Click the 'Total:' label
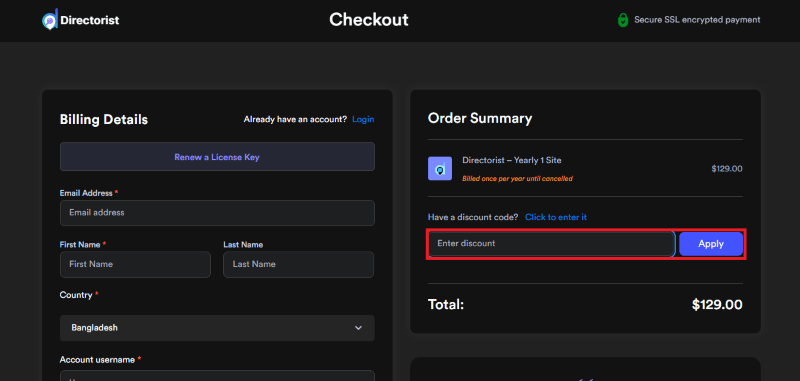This screenshot has width=800, height=381. [446, 305]
